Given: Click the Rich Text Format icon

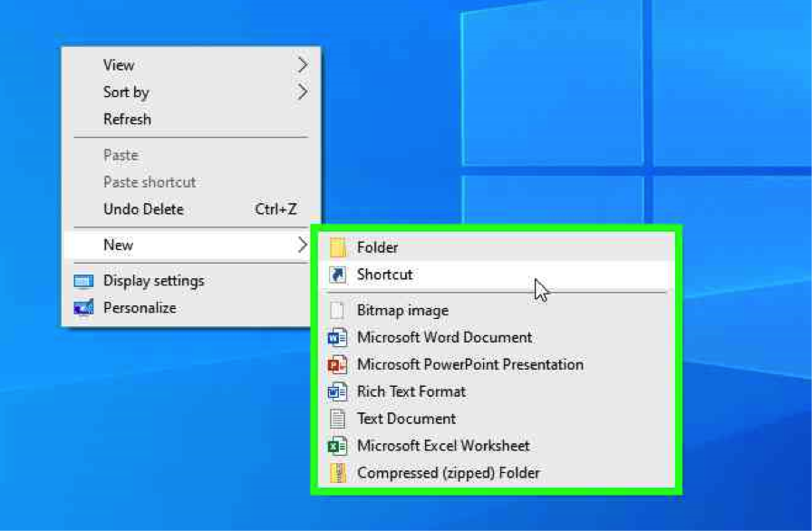Looking at the screenshot, I should click(x=338, y=392).
